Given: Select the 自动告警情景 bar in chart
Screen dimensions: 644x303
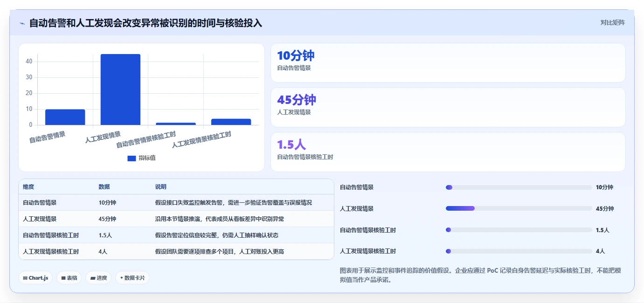Looking at the screenshot, I should pos(65,117).
